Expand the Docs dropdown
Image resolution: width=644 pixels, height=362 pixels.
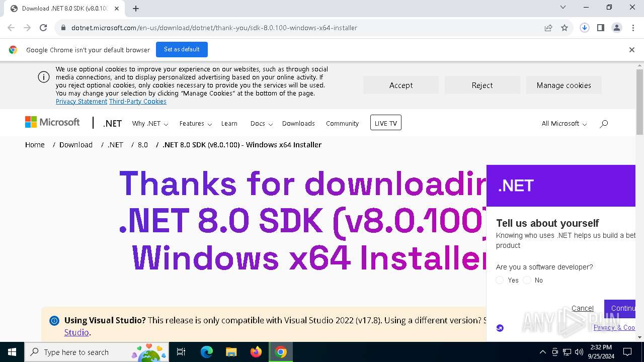[261, 124]
